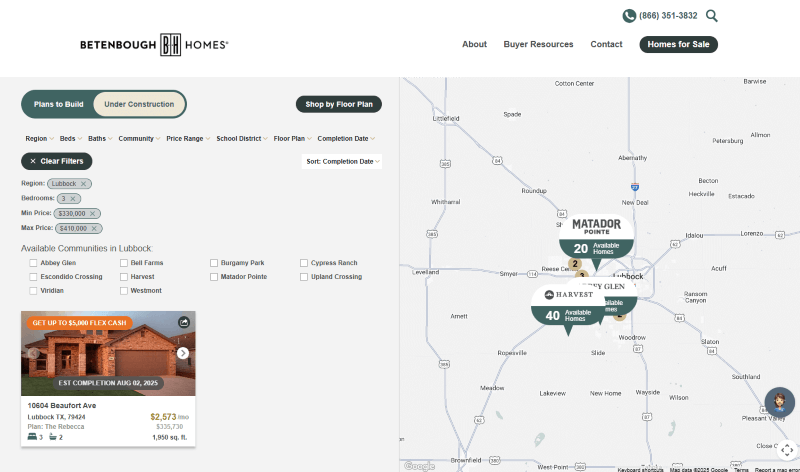Click the Homes for Sale button
This screenshot has height=472, width=800.
pyautogui.click(x=679, y=44)
